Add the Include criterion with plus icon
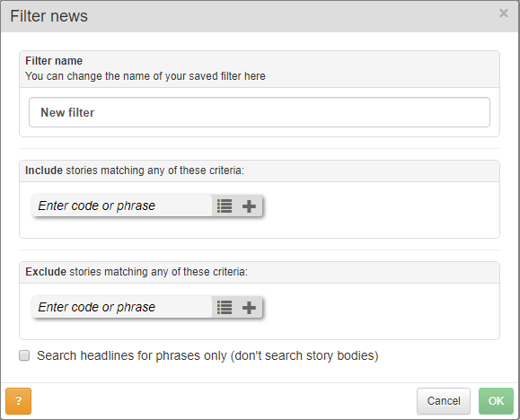This screenshot has width=520, height=420. pos(249,206)
